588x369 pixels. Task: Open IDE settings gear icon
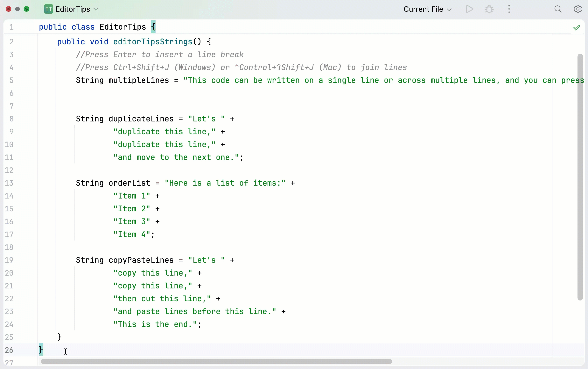578,9
